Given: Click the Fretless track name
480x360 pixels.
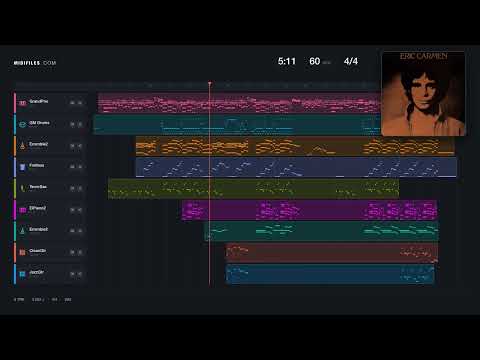Looking at the screenshot, I should (x=37, y=165).
